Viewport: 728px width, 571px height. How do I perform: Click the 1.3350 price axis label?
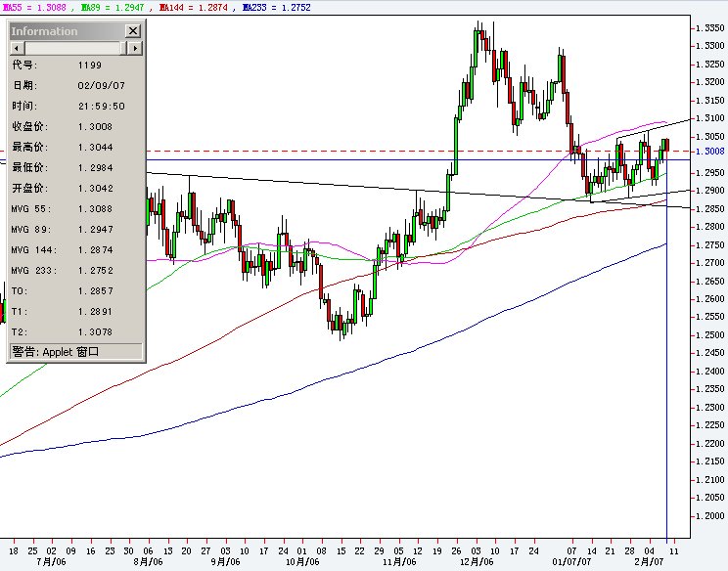[709, 27]
